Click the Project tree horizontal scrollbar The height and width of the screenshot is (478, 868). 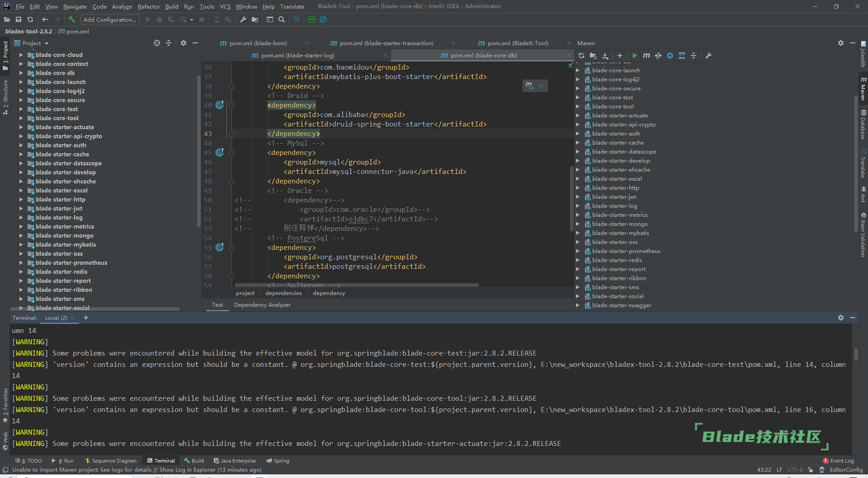point(95,309)
